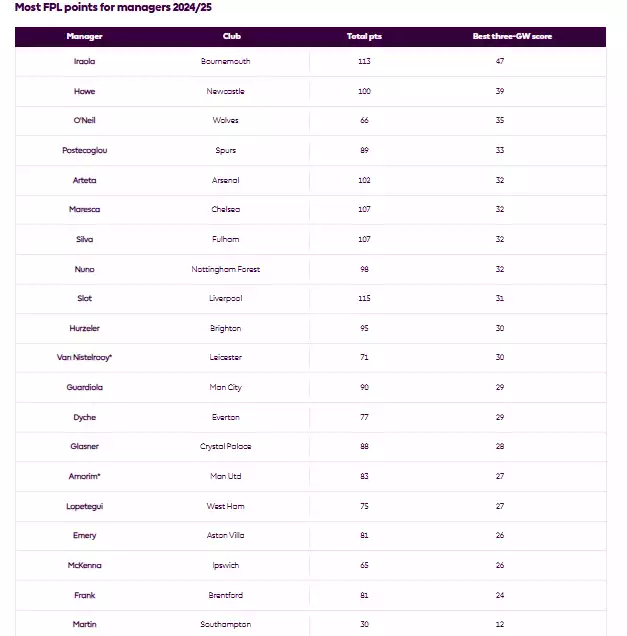Select Nottingham Forest club name
The width and height of the screenshot is (627, 636).
pos(225,269)
